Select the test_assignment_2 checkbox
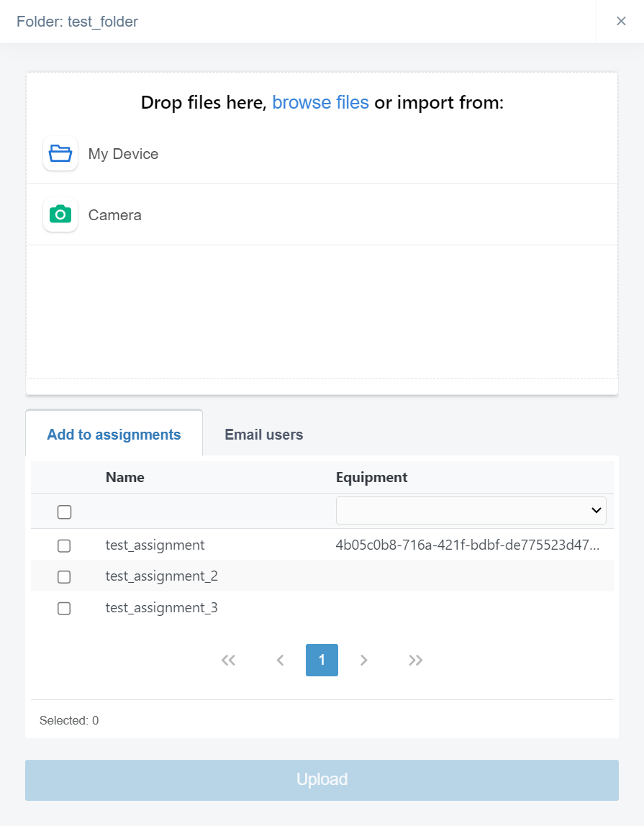Screen dimensions: 644x826 click(64, 576)
